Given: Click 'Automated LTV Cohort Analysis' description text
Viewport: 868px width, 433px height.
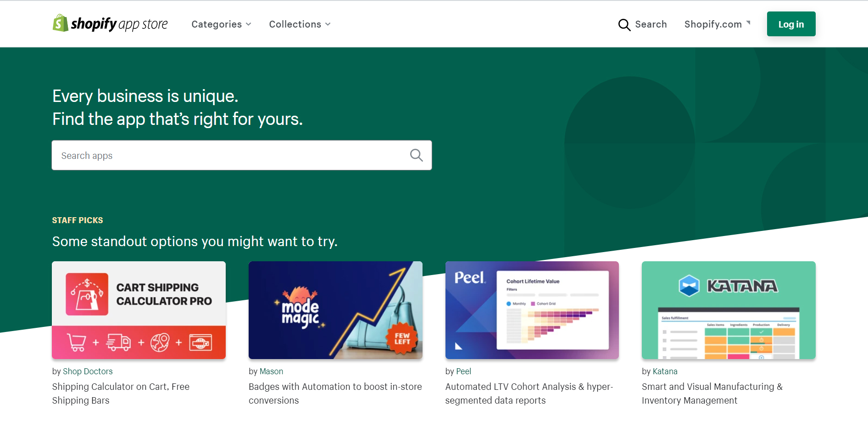Looking at the screenshot, I should [529, 394].
